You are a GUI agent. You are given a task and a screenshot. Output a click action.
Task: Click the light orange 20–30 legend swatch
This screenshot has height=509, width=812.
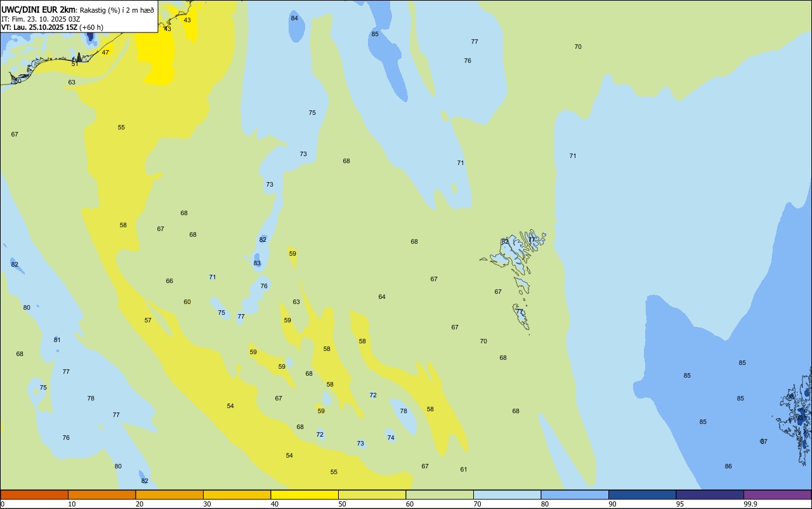pos(169,494)
